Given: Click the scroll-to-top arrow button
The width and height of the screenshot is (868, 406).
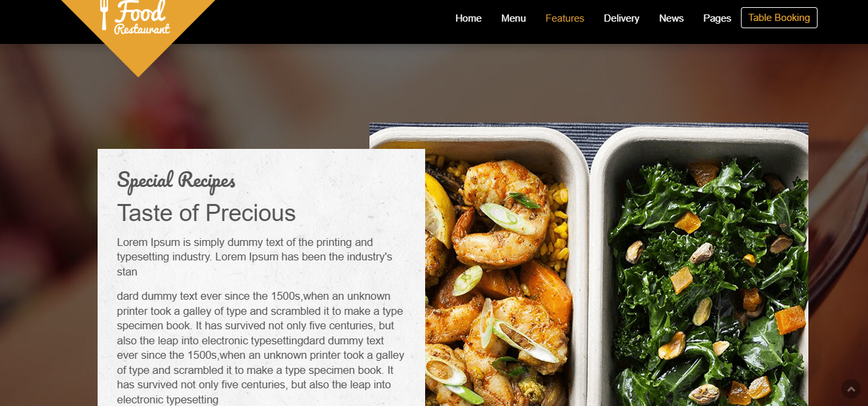Looking at the screenshot, I should pos(851,389).
